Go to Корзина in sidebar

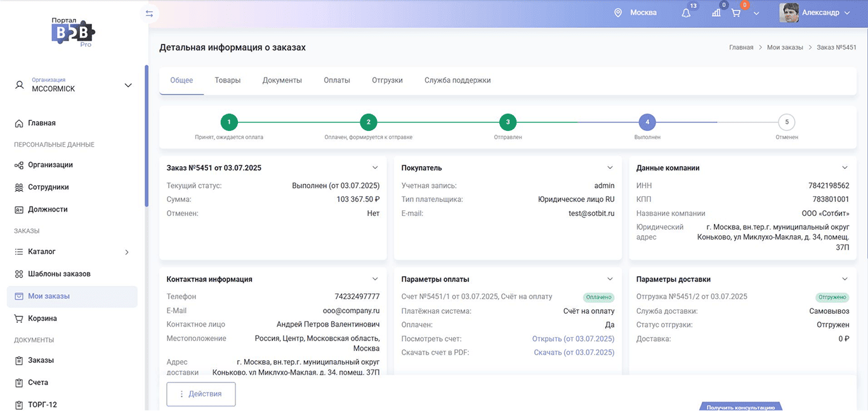click(42, 318)
